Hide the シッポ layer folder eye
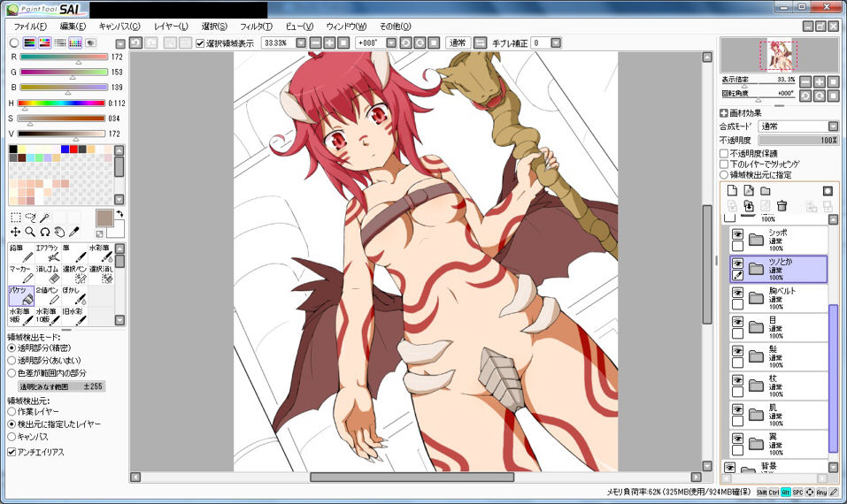 [737, 234]
